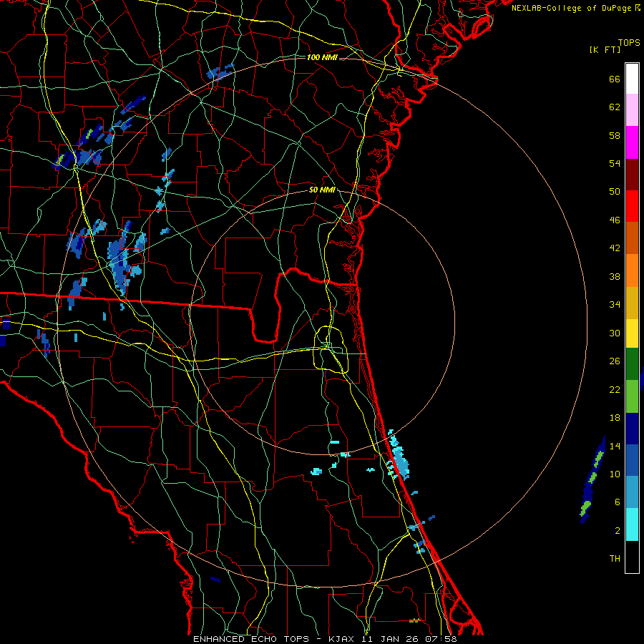This screenshot has height=644, width=644.
Task: Click the legend value "2"
Action: coord(618,531)
